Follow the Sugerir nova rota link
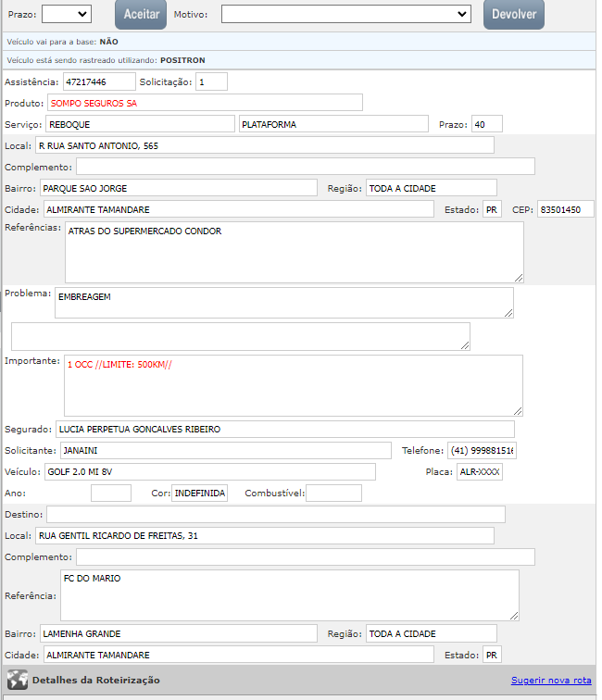 [550, 681]
